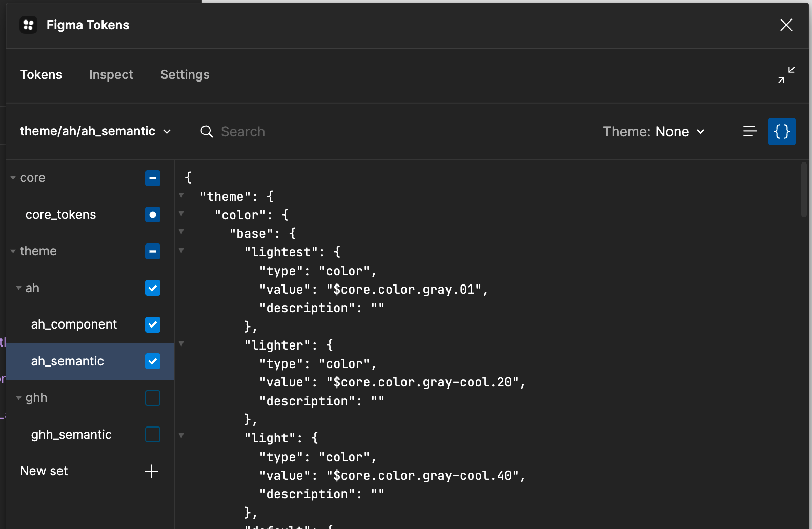Open the theme/ah/ah_semantic set dropdown
812x529 pixels.
click(95, 131)
